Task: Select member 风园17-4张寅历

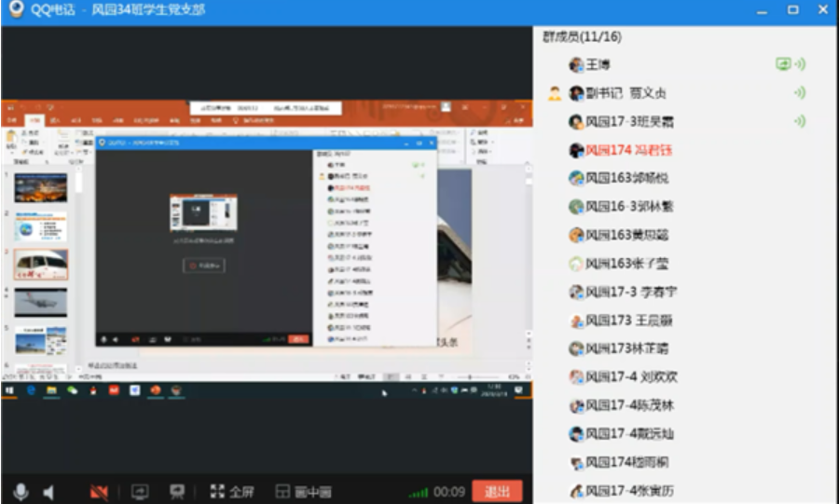Action: tap(629, 490)
